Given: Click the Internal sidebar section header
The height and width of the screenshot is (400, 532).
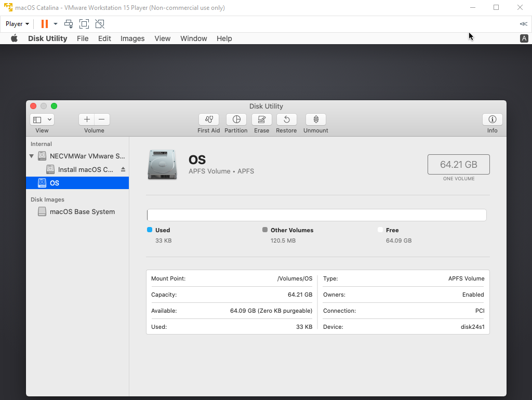Looking at the screenshot, I should coord(41,144).
